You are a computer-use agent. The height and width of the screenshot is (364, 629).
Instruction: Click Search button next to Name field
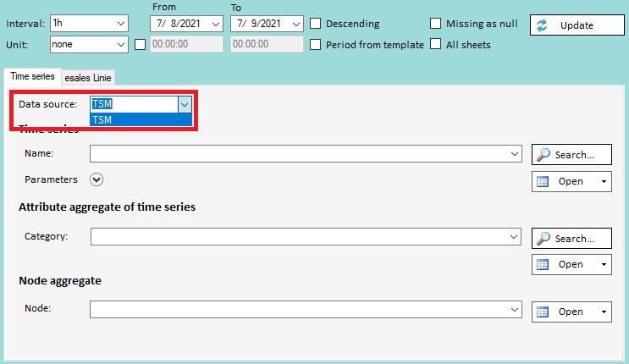coord(571,155)
